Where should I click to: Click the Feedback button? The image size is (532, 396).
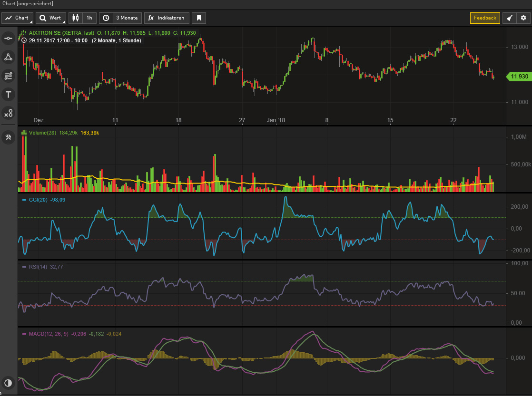(x=485, y=18)
